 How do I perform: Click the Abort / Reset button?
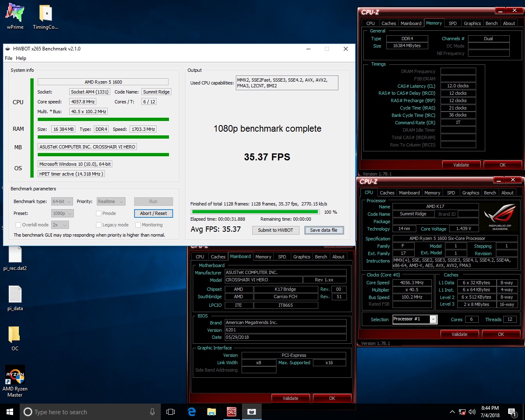click(153, 213)
